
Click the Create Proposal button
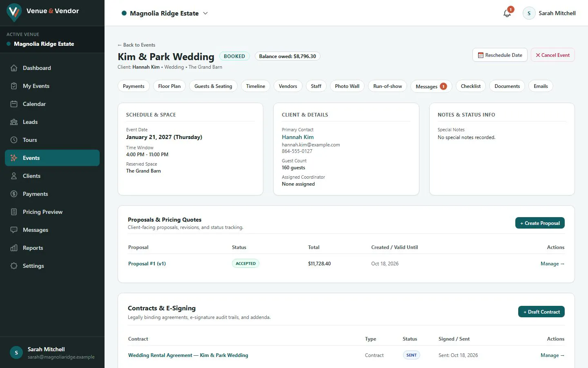[x=540, y=223]
